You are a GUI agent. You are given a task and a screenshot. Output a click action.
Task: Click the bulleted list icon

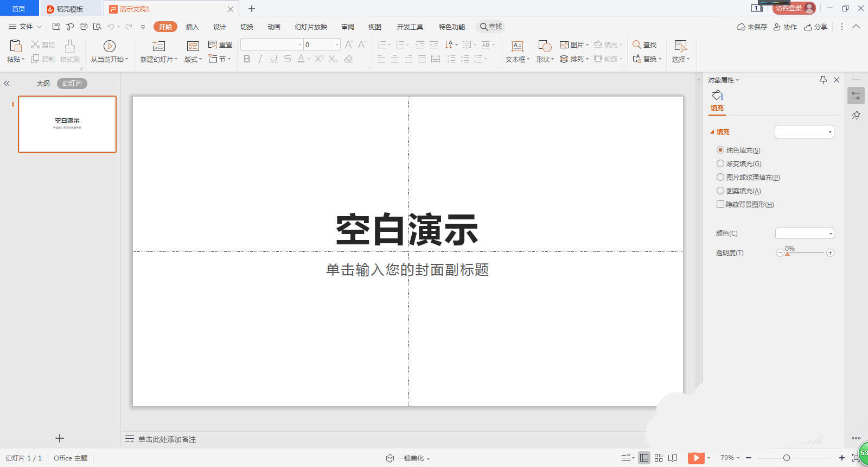pyautogui.click(x=381, y=45)
